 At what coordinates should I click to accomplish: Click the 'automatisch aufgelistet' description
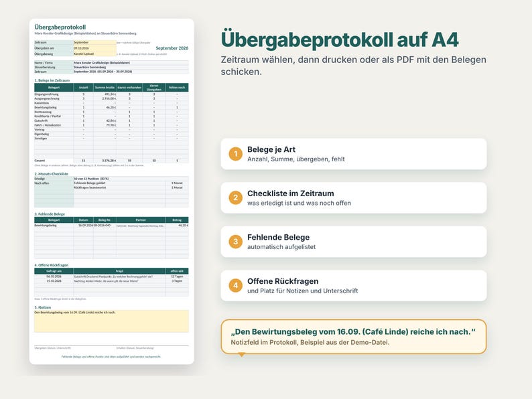tap(281, 247)
